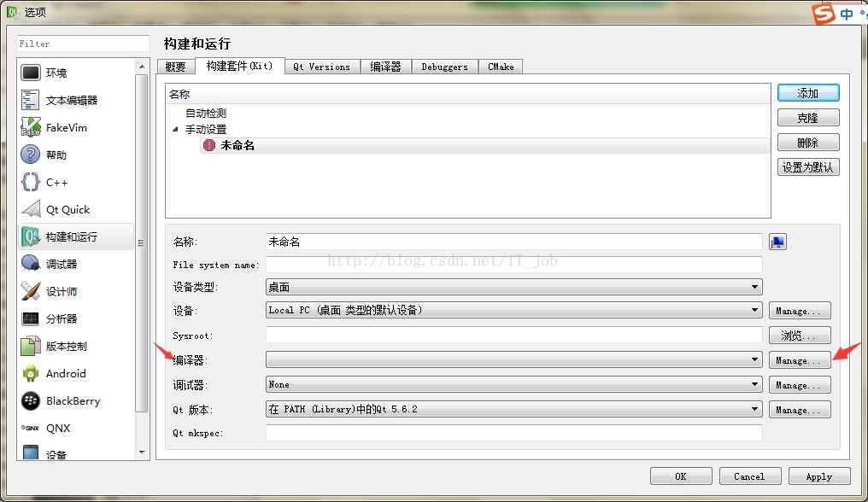This screenshot has width=868, height=502.
Task: Open the QNX category icon
Action: coord(31,428)
